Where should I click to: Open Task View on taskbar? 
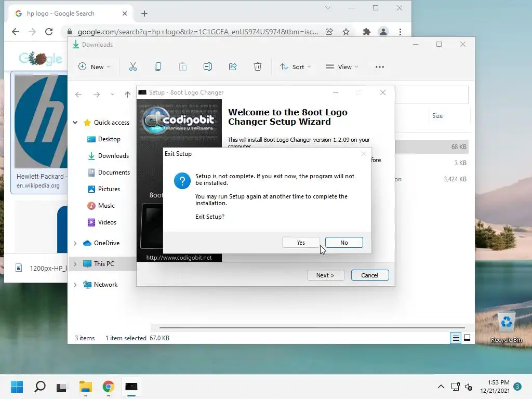click(61, 387)
